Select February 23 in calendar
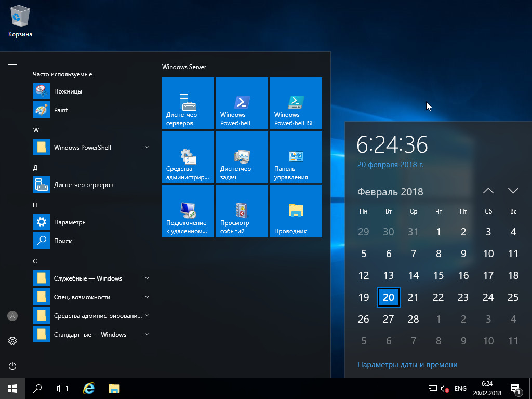Screen dimensions: 532x399 tap(463, 297)
